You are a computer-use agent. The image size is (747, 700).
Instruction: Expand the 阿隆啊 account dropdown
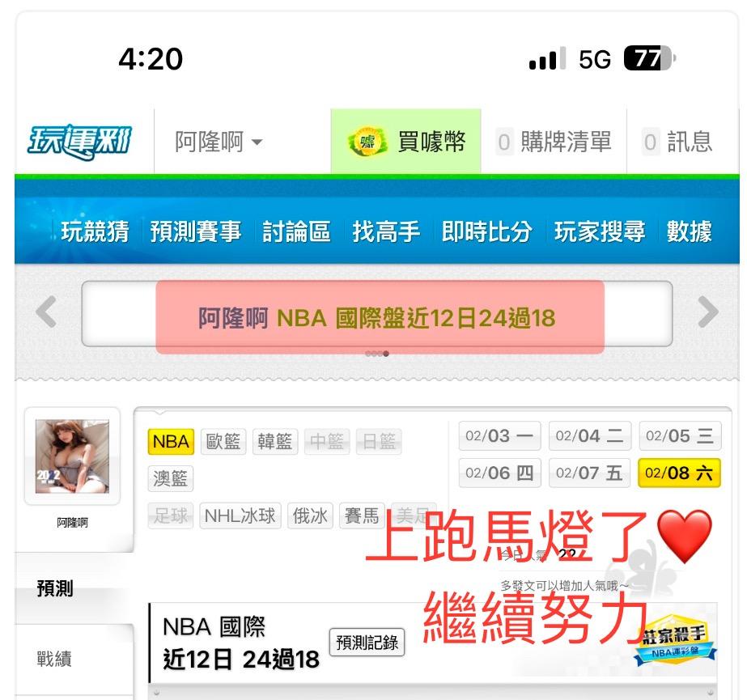[219, 142]
